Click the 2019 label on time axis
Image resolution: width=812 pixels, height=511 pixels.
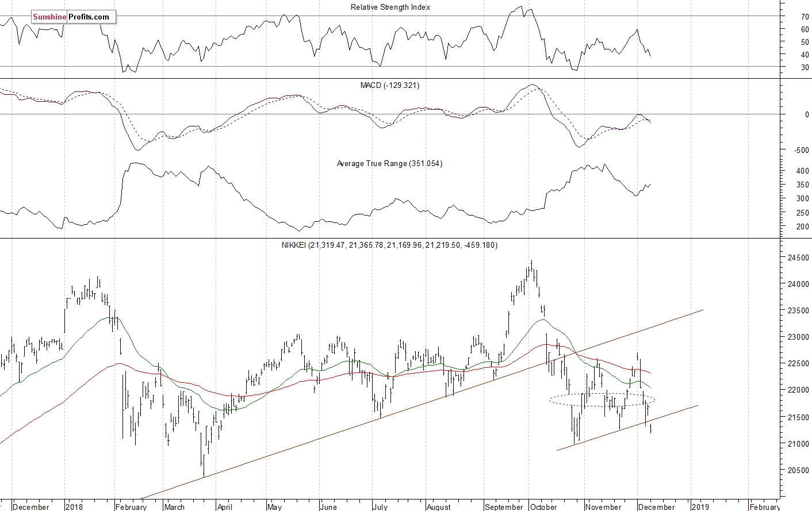(x=700, y=507)
